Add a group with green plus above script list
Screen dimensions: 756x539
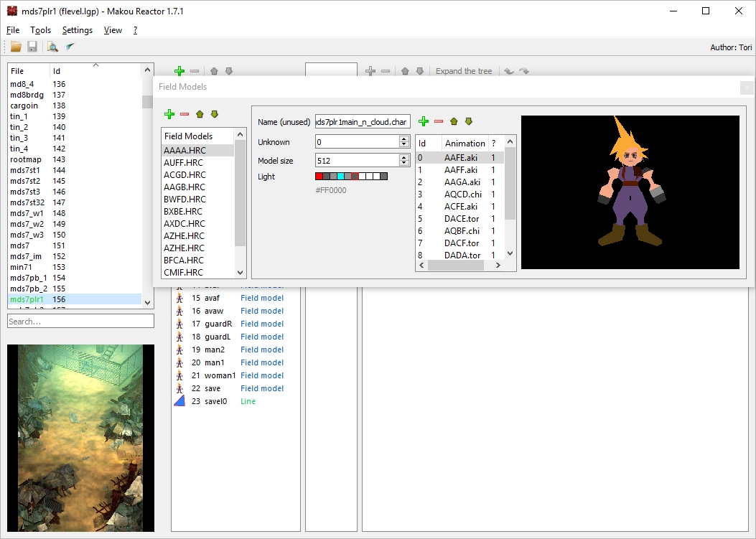point(179,71)
